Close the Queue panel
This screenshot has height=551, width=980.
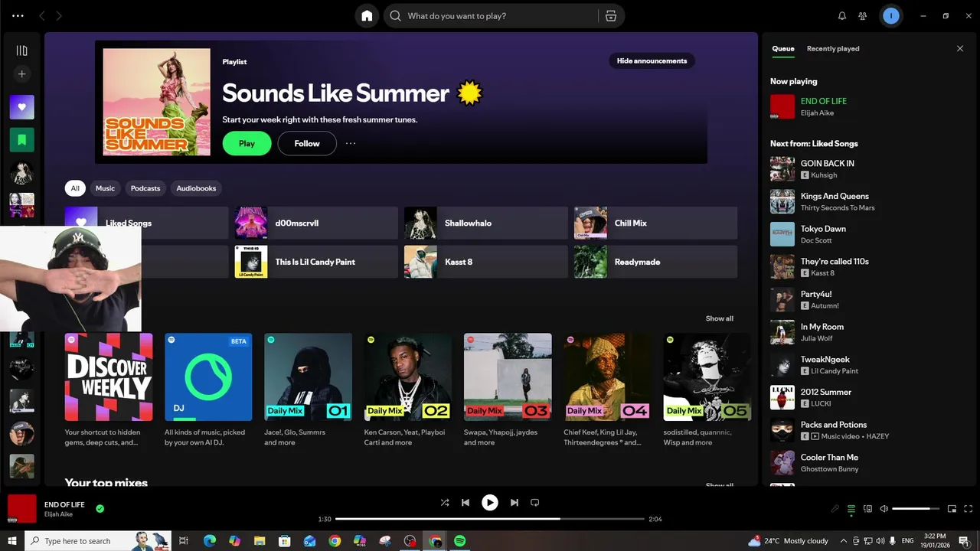pyautogui.click(x=960, y=48)
